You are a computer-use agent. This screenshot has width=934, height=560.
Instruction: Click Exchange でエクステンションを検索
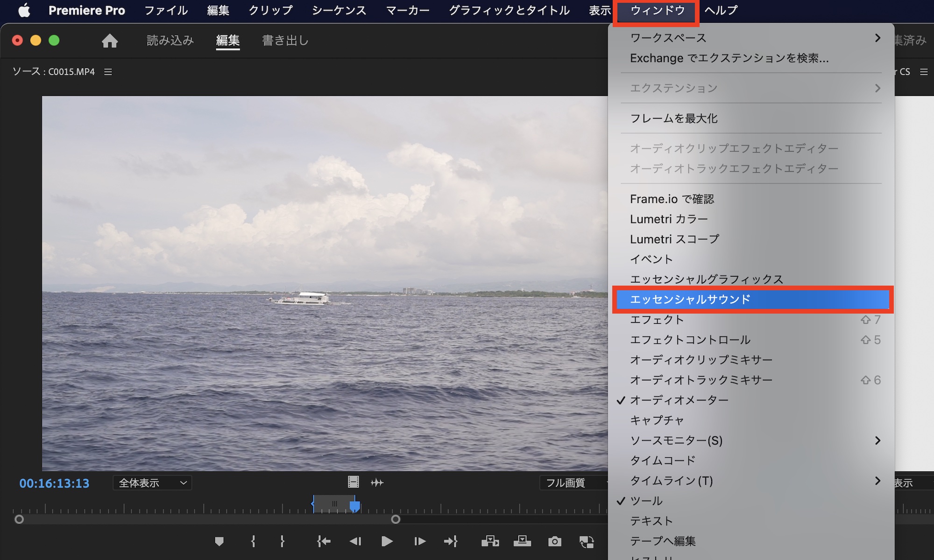pyautogui.click(x=729, y=58)
